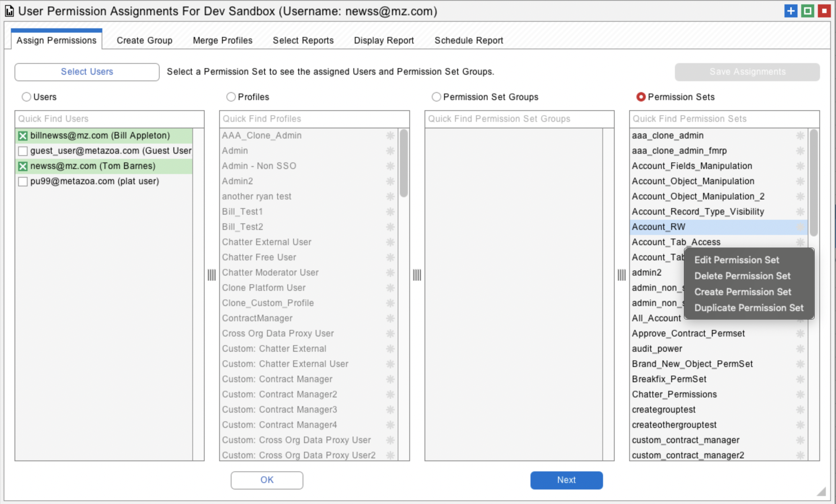Click the green square window icon

(x=808, y=11)
